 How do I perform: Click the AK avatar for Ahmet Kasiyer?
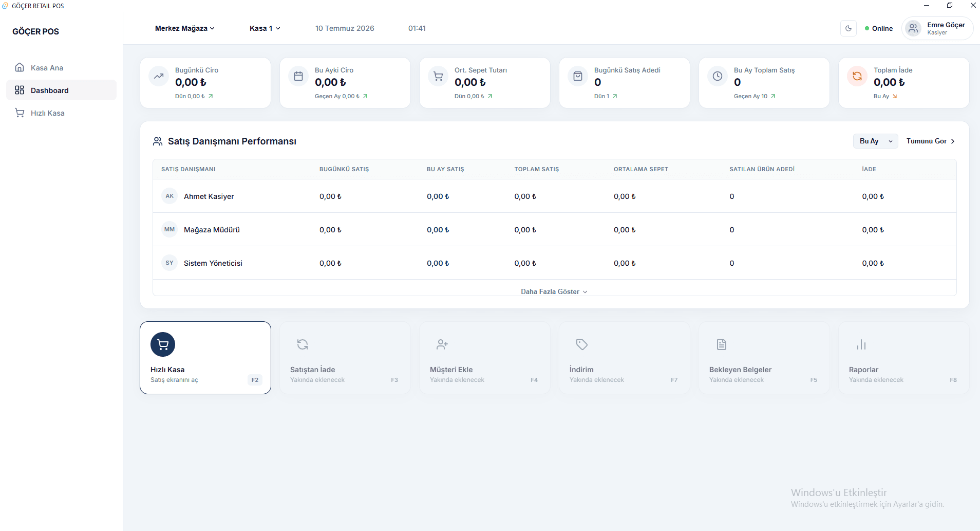click(169, 196)
